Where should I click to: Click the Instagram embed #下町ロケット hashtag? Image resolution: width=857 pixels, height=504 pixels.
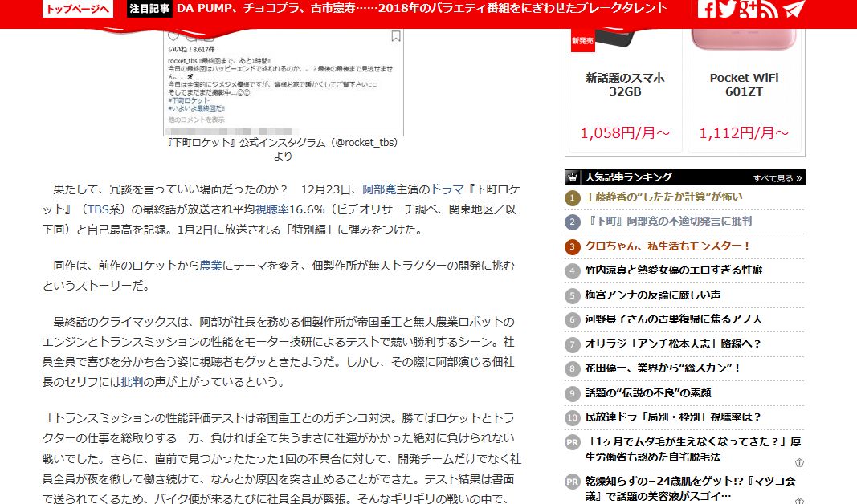[x=189, y=100]
